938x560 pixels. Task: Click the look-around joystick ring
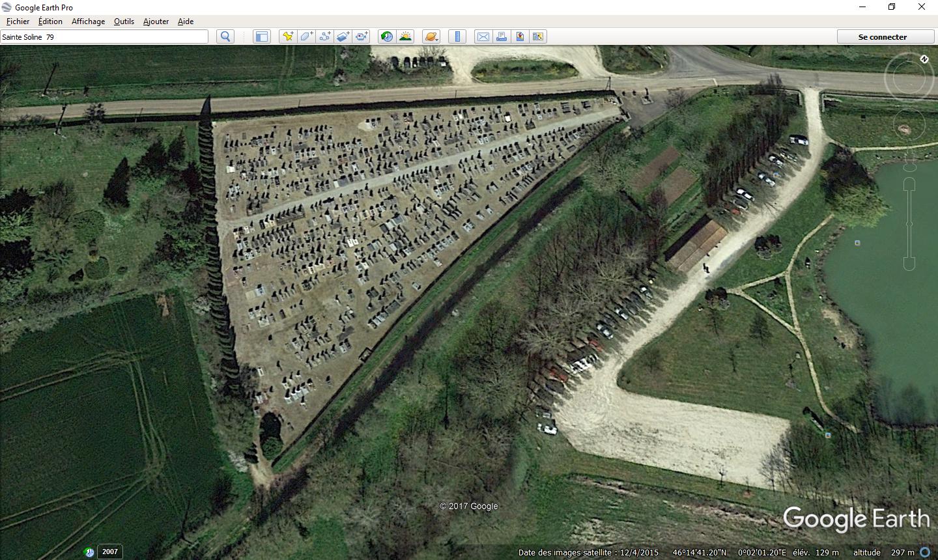[909, 78]
